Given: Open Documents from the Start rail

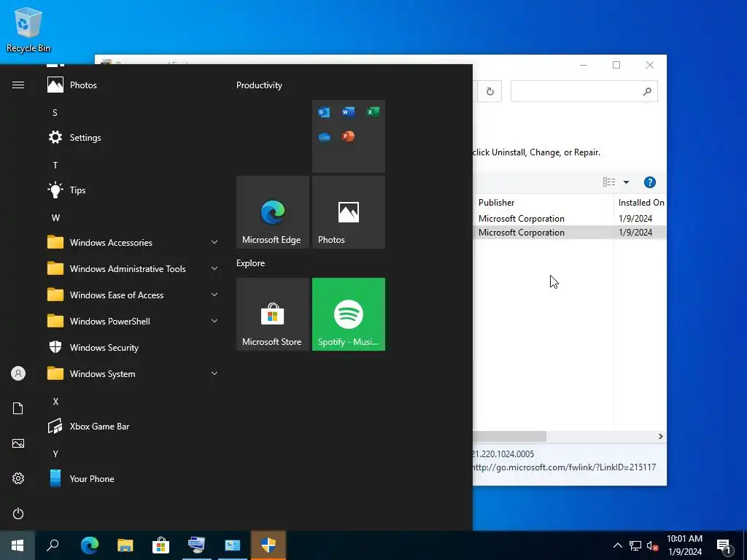Looking at the screenshot, I should 18,408.
